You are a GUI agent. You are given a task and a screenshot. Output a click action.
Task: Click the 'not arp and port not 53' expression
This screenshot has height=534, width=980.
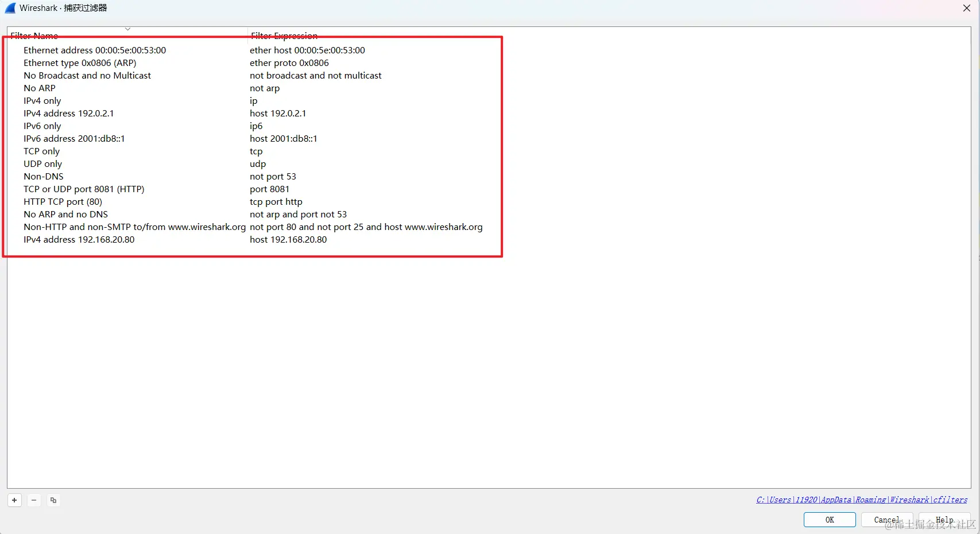point(299,215)
